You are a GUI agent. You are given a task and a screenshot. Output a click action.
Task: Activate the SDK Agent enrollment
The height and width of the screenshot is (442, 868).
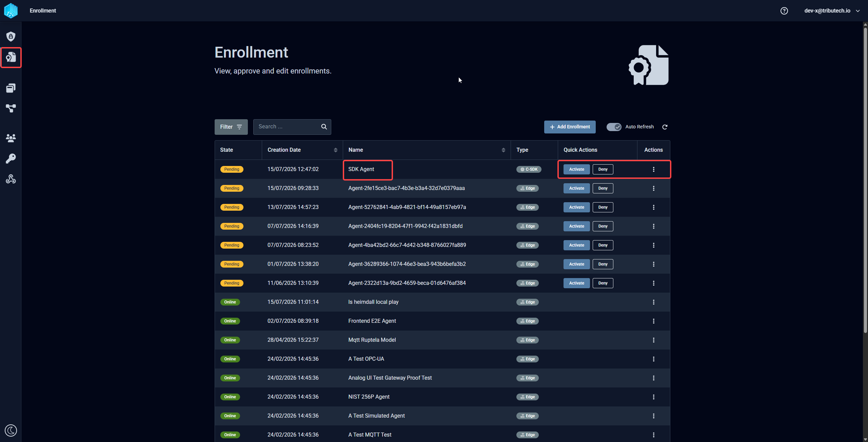point(577,169)
